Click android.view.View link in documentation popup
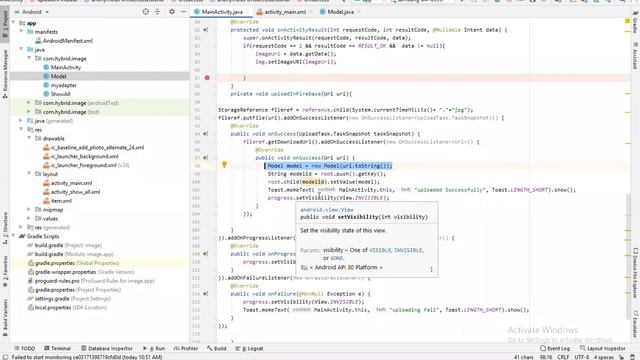The width and height of the screenshot is (640, 360). coord(327,210)
